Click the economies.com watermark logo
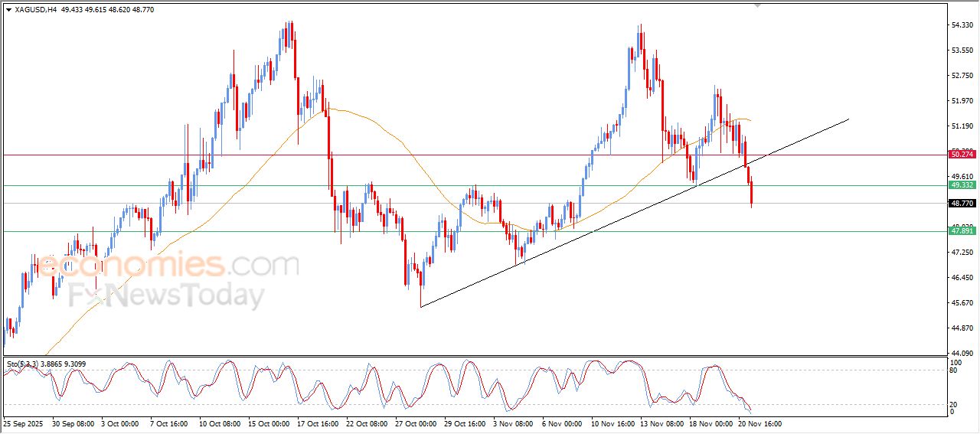Viewport: 980px width, 434px height. click(x=168, y=266)
